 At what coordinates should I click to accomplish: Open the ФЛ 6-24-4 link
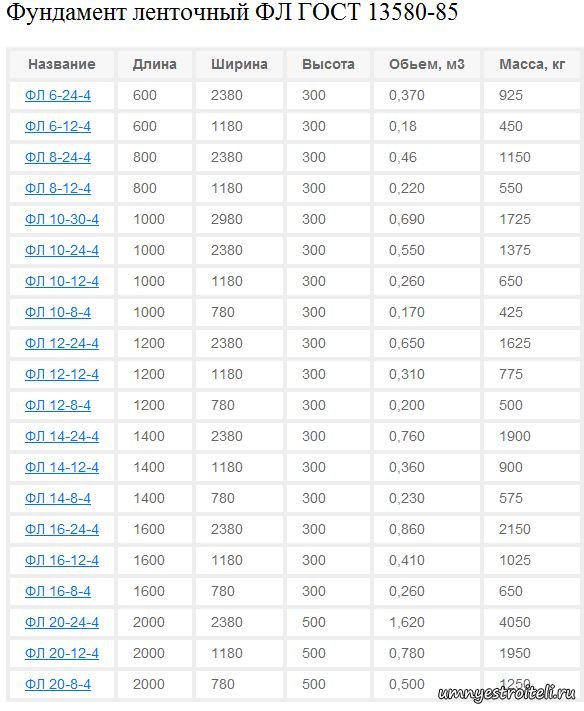(58, 95)
